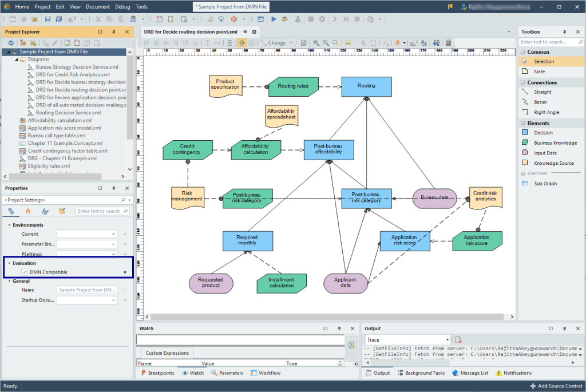Collapse the Diagrams tree node
Viewport: 586px width, 392px height.
point(17,60)
